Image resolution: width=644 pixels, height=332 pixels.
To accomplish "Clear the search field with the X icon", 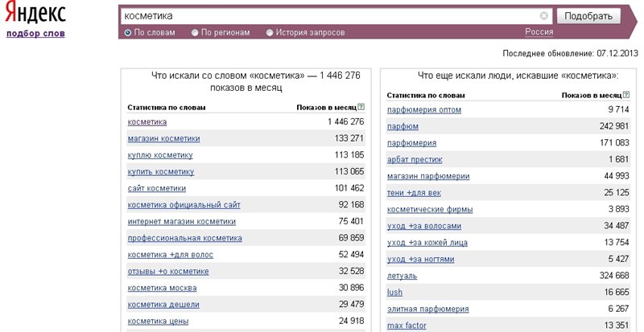I will pos(544,16).
